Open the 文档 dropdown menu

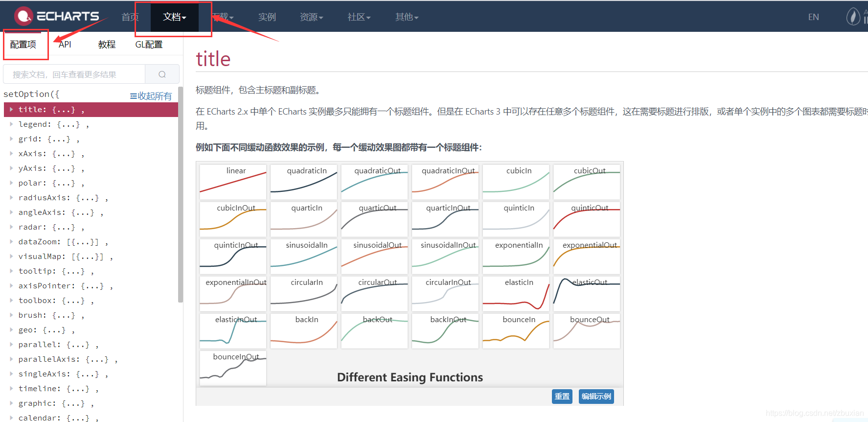174,17
